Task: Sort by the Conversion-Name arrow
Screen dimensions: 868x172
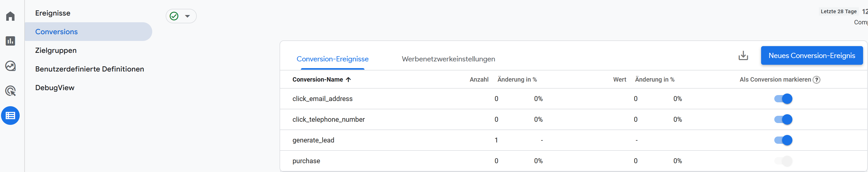Action: [x=348, y=80]
